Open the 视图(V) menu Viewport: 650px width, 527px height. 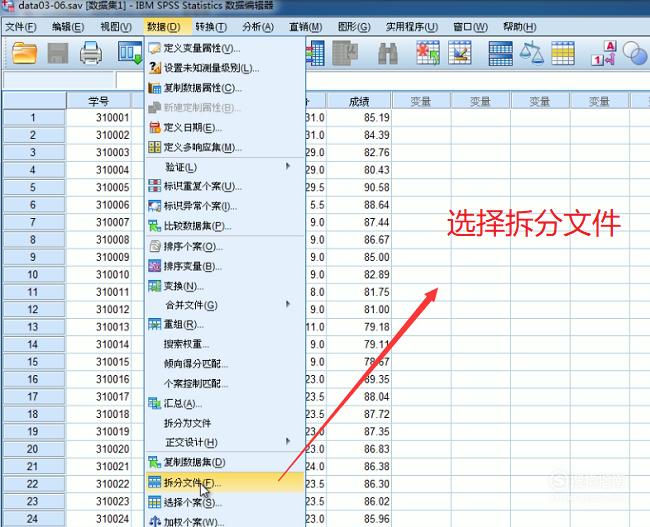pos(116,27)
